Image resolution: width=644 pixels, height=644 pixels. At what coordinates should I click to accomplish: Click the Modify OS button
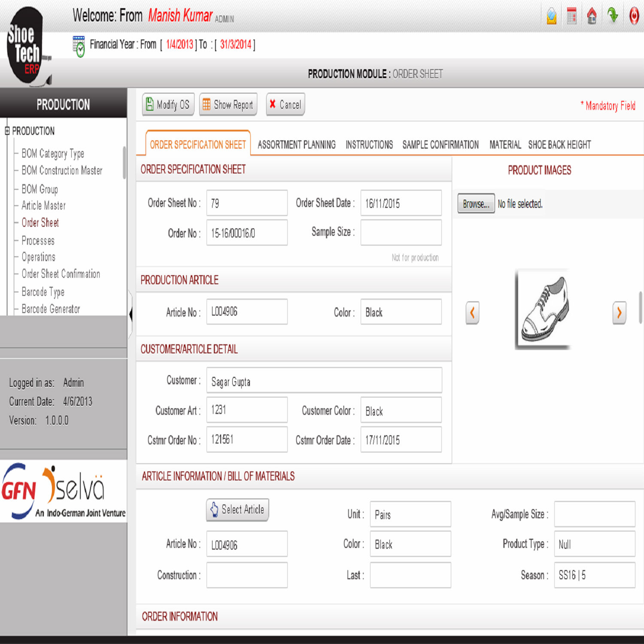pyautogui.click(x=168, y=104)
